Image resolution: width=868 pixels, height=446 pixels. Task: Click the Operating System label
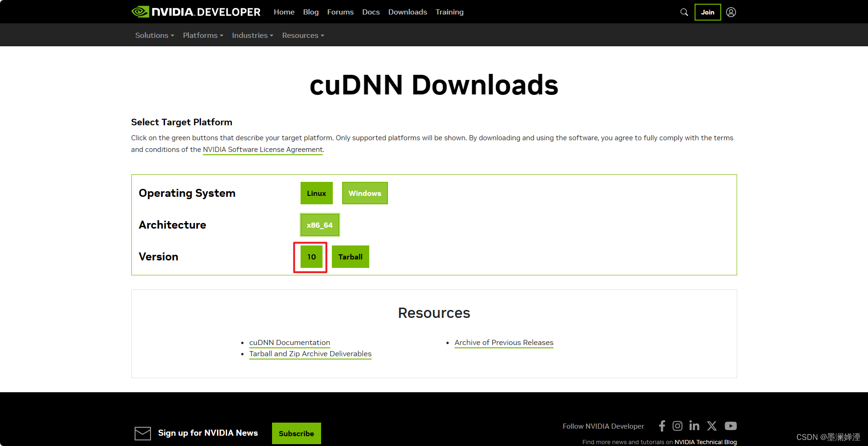187,193
